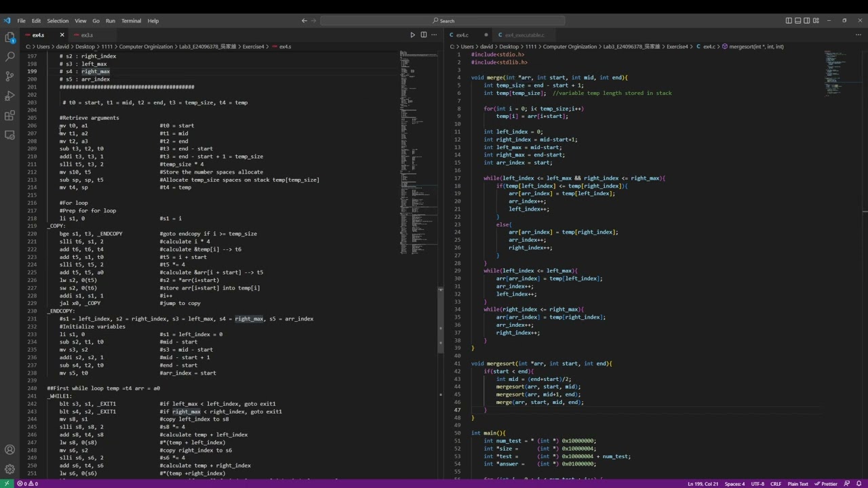Open UTF-8 encoding picker
The image size is (868, 488).
[x=757, y=484]
